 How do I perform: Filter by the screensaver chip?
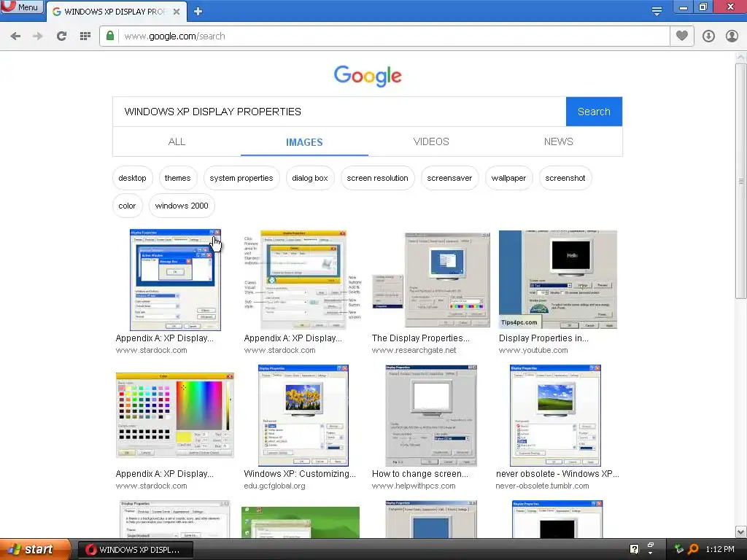pos(449,178)
